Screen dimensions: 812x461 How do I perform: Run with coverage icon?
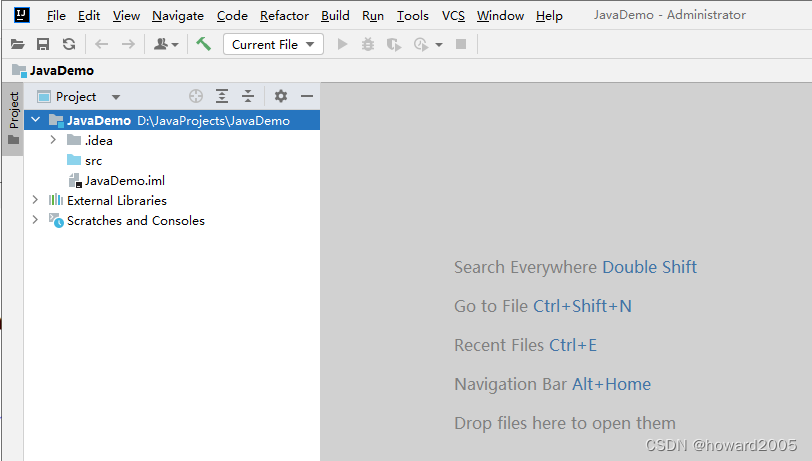394,45
